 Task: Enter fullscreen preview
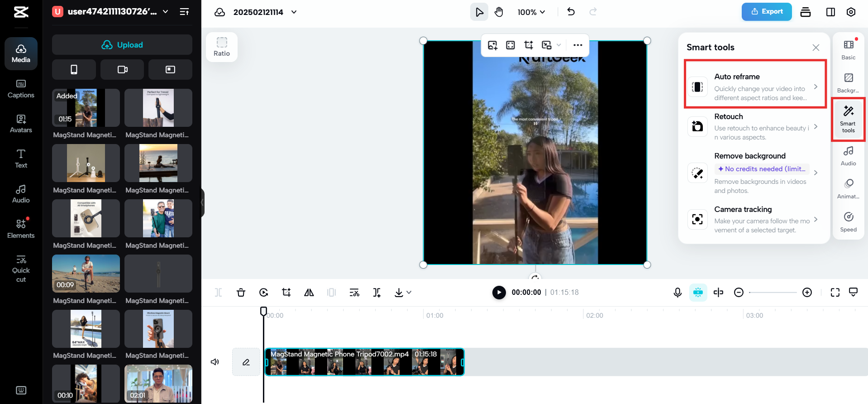click(x=835, y=293)
